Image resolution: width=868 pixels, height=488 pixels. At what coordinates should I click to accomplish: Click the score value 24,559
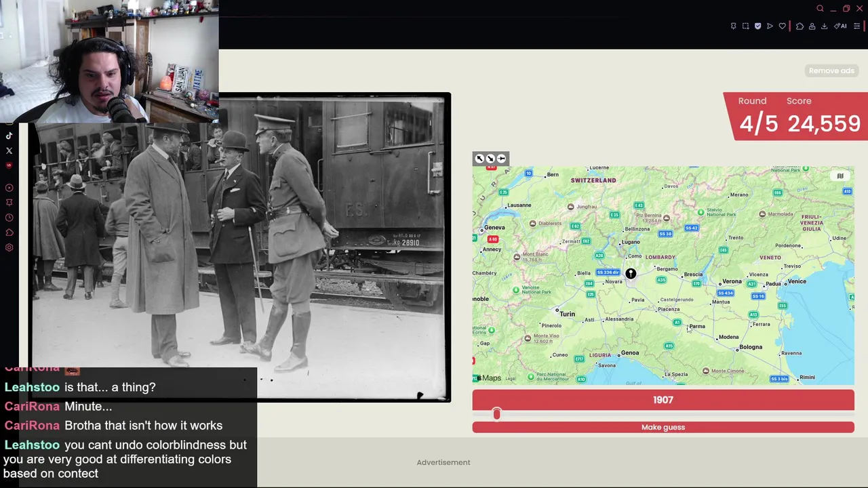pyautogui.click(x=824, y=124)
